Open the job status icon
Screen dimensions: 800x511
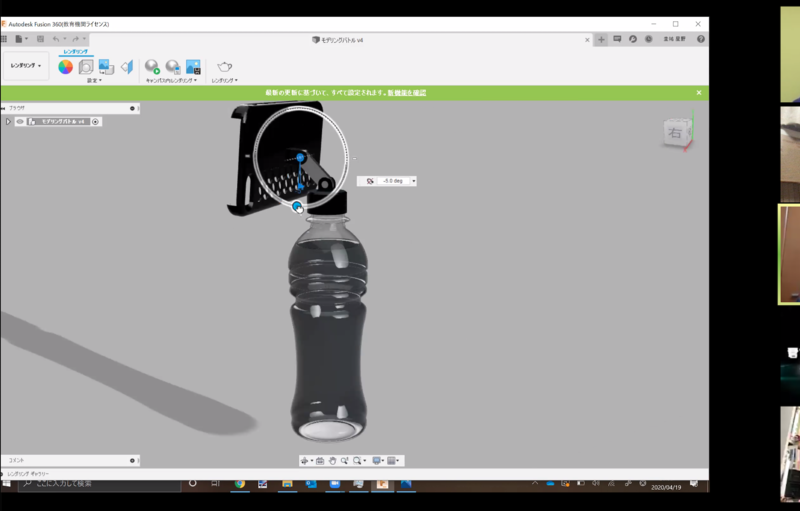tap(633, 39)
